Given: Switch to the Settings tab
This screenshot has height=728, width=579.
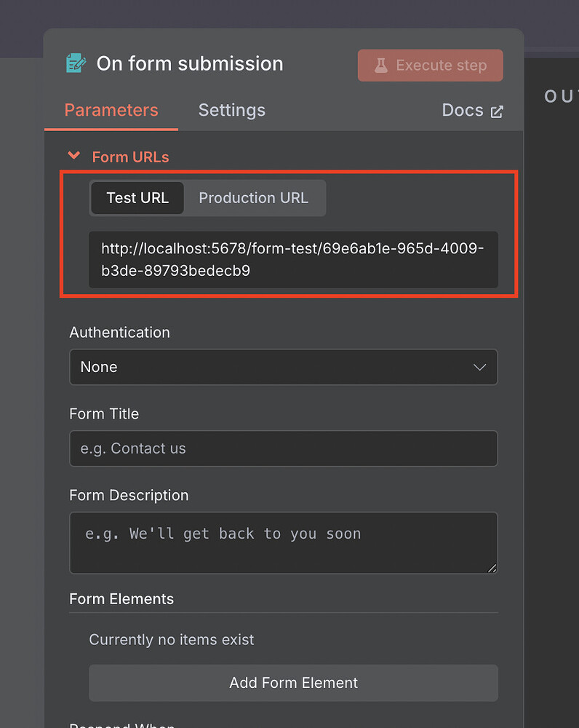Looking at the screenshot, I should coord(231,110).
